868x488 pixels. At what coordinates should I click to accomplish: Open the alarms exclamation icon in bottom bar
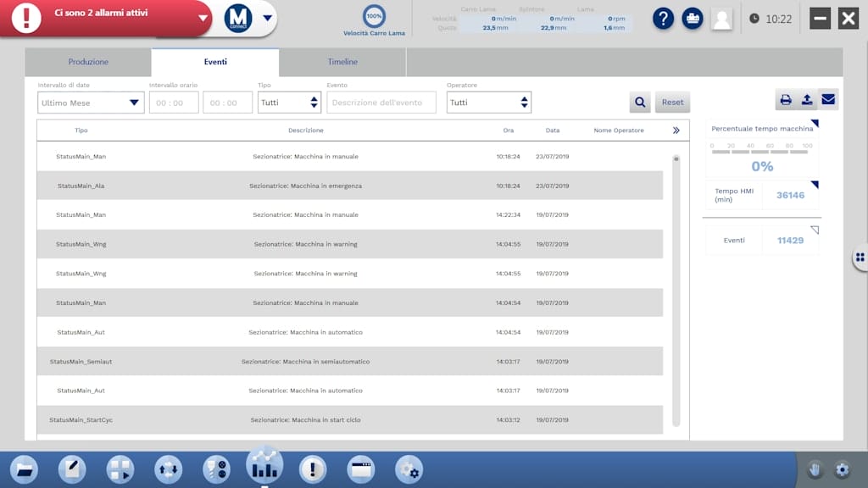[x=313, y=469]
